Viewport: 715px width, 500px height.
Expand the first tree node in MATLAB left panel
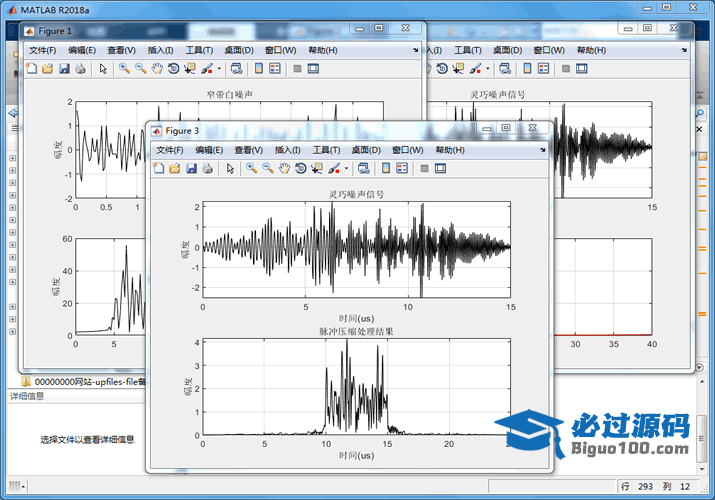(x=12, y=158)
